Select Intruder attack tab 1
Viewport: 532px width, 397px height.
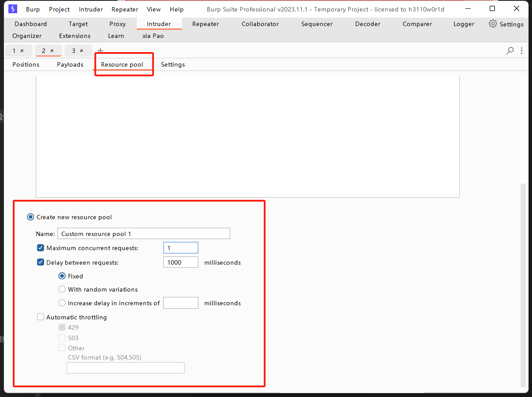(x=14, y=51)
